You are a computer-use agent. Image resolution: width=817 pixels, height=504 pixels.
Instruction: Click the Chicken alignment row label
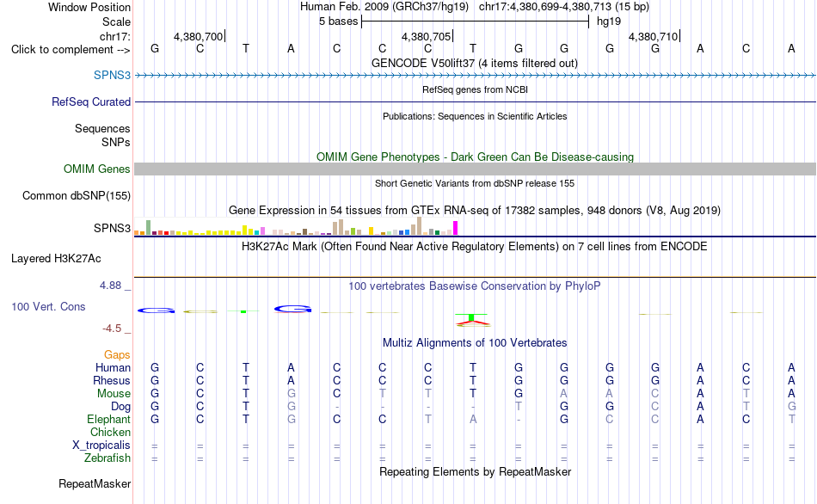[x=110, y=432]
